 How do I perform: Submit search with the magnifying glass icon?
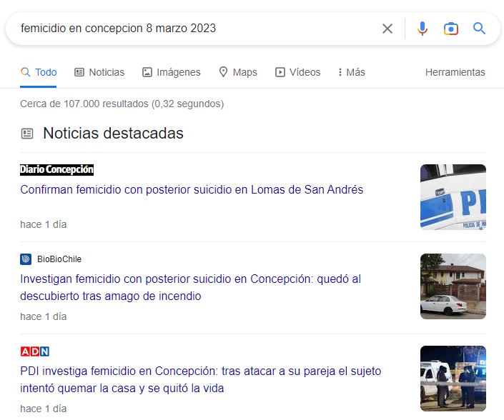(479, 29)
